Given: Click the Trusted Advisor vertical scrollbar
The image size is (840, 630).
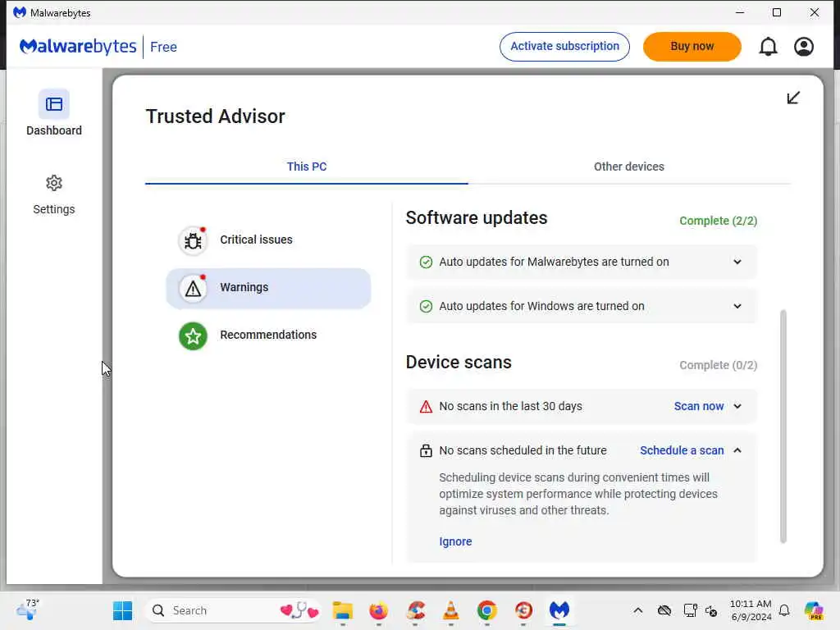Looking at the screenshot, I should click(x=783, y=427).
